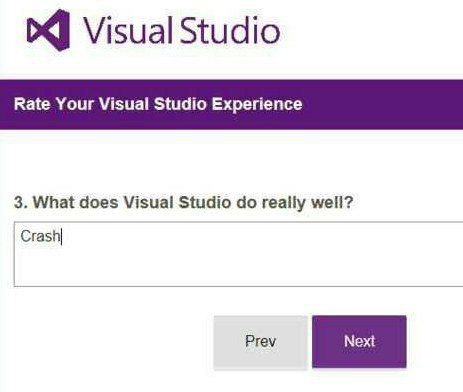Image resolution: width=463 pixels, height=392 pixels.
Task: Click the Visual Studio wordmark text
Action: pyautogui.click(x=181, y=30)
